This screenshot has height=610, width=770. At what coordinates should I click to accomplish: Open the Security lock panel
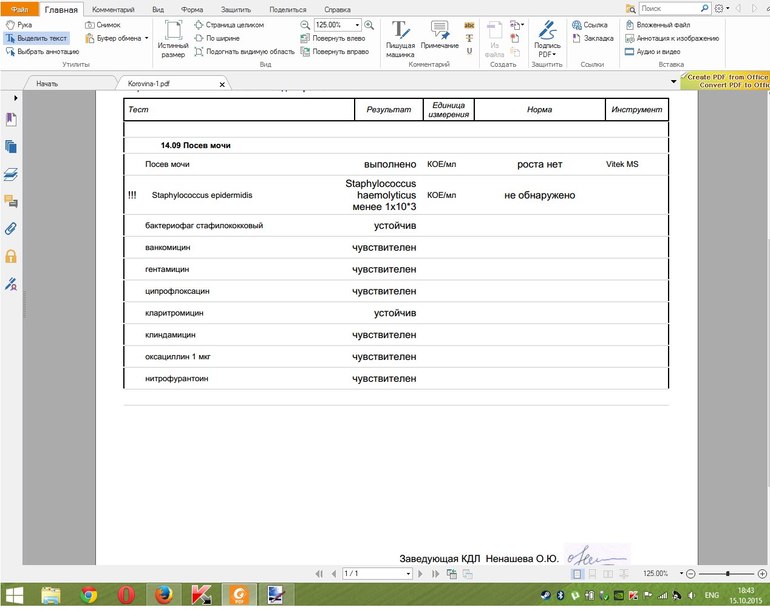click(x=11, y=256)
